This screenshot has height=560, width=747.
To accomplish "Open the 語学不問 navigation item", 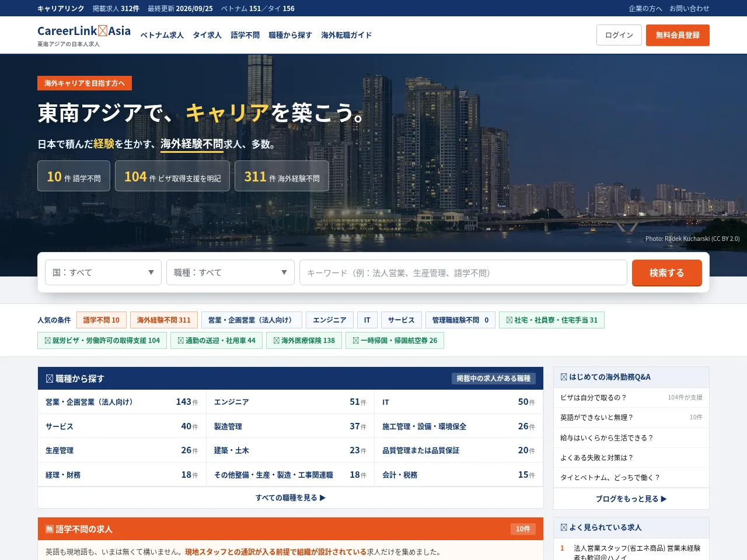I will click(245, 35).
